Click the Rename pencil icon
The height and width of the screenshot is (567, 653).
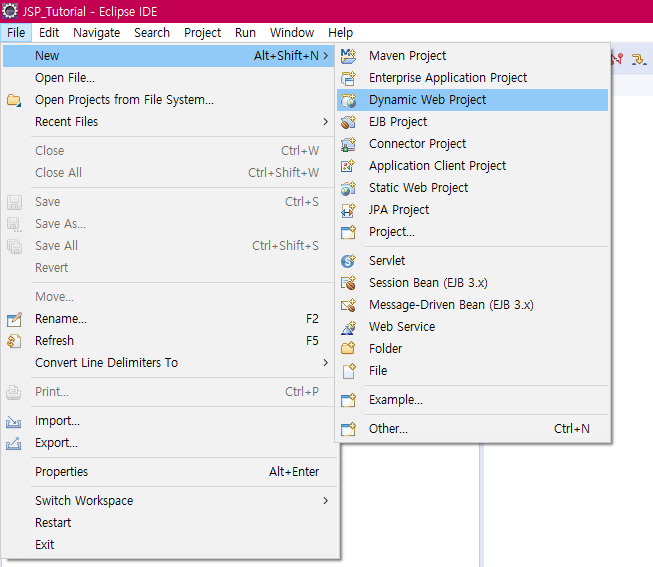click(14, 319)
